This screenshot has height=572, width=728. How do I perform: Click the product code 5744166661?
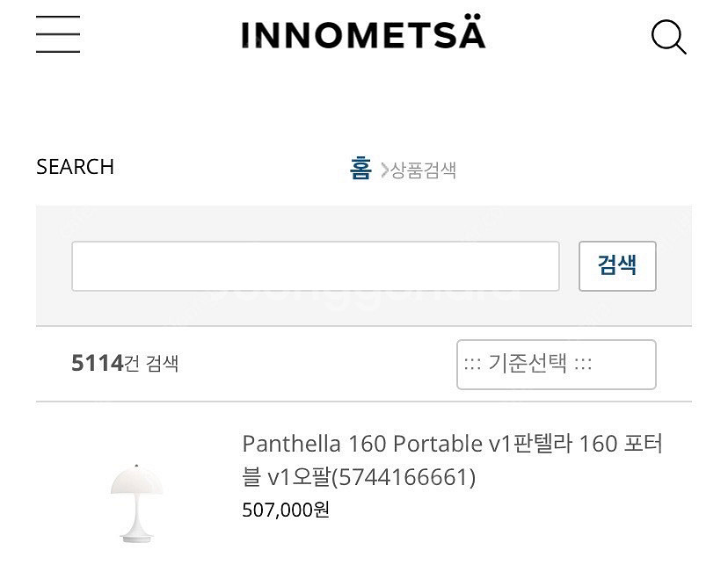point(407,477)
